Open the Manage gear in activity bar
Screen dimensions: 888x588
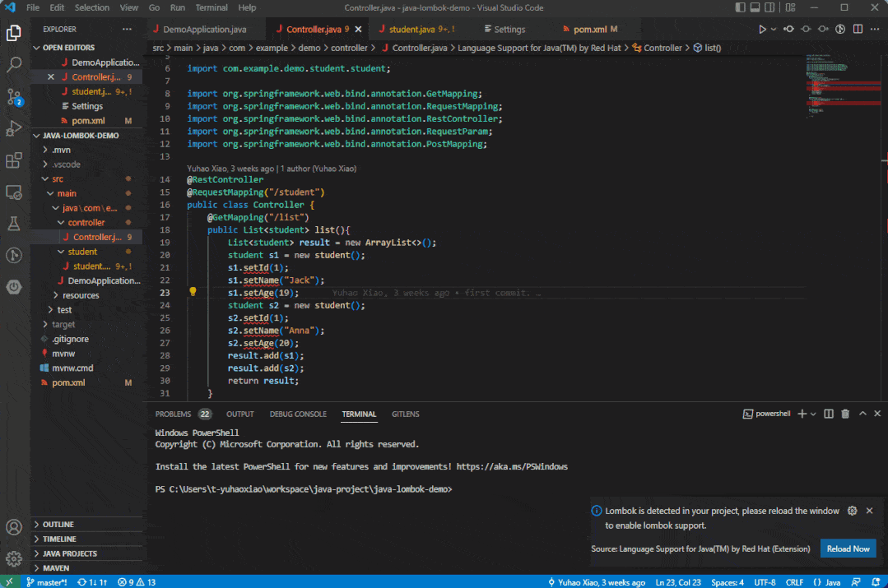click(14, 559)
